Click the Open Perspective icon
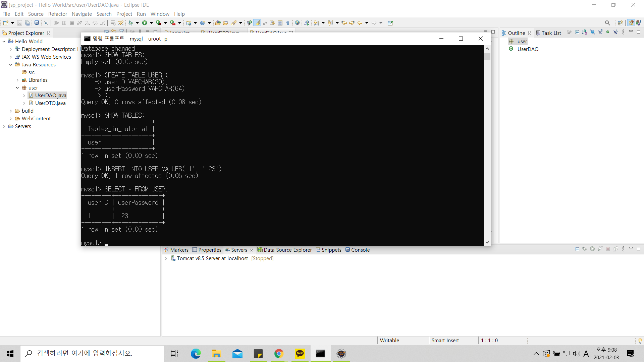Viewport: 644px width, 362px height. [x=620, y=23]
